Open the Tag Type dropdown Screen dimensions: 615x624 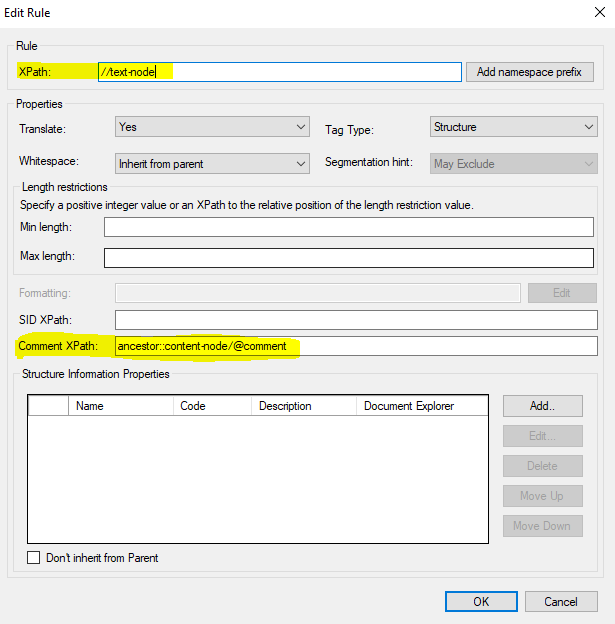514,127
